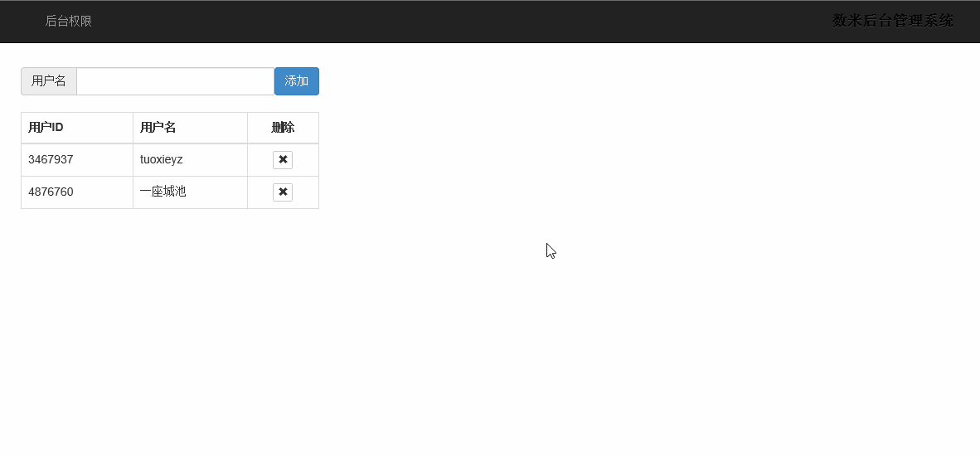This screenshot has width=980, height=457.
Task: Click the 数米后台管理系统 brand title
Action: pos(892,22)
